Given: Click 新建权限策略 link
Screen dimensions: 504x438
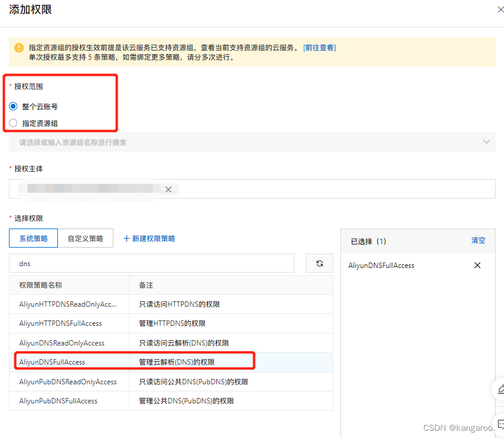Looking at the screenshot, I should pyautogui.click(x=149, y=239).
